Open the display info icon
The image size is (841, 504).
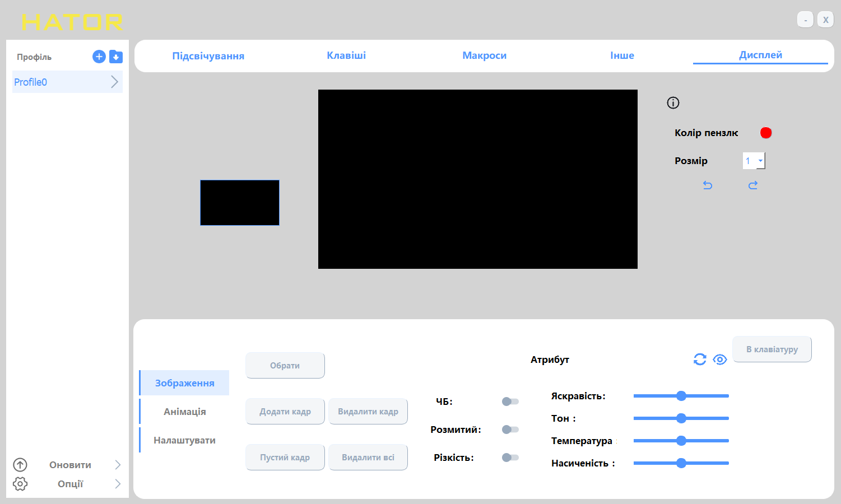673,102
